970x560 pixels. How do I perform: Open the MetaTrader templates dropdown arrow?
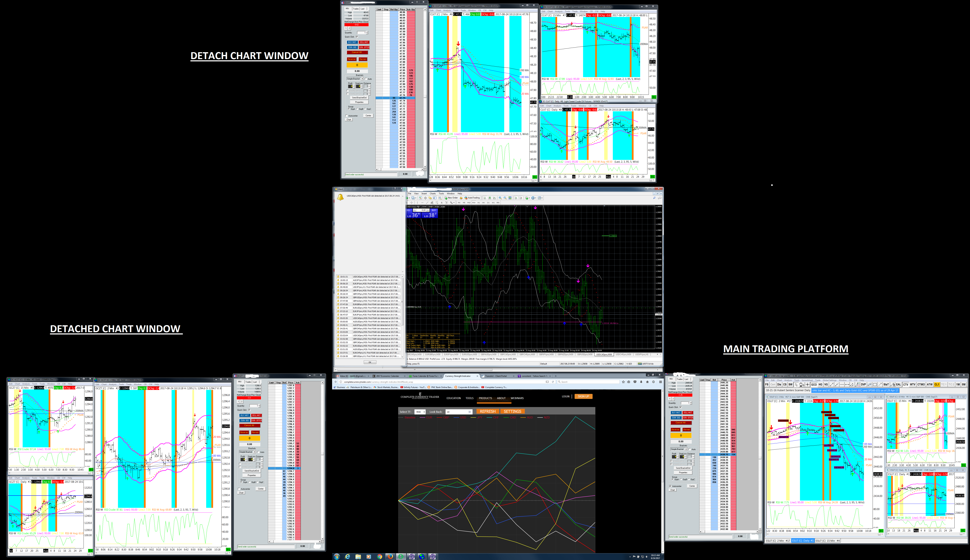pos(542,198)
